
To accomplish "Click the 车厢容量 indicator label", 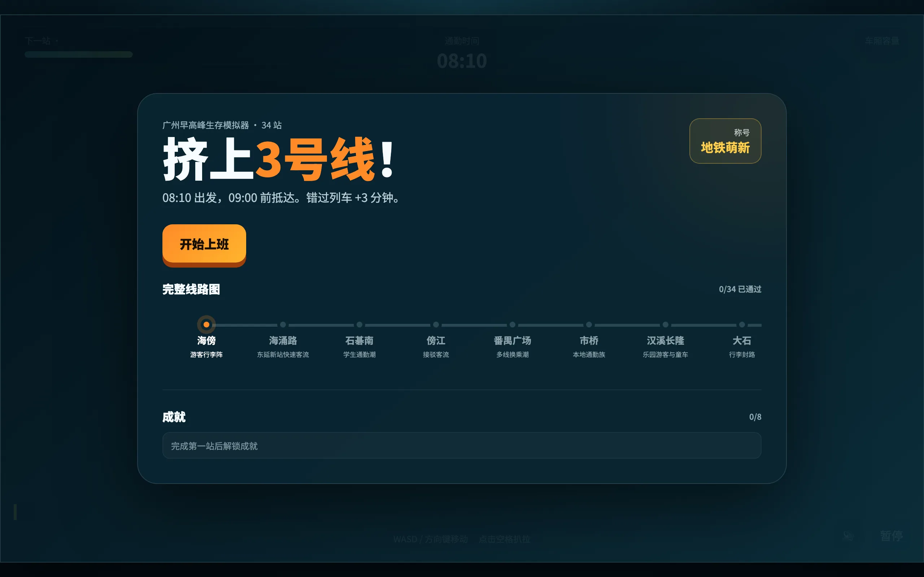I will [882, 41].
